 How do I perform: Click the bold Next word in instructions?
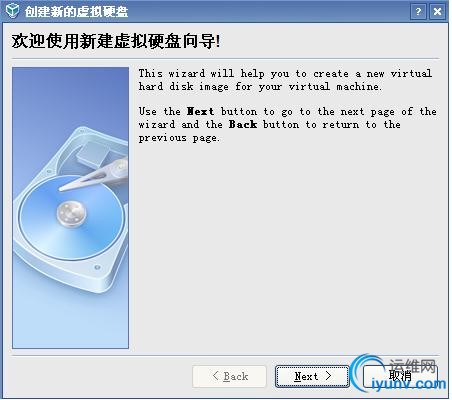point(200,111)
